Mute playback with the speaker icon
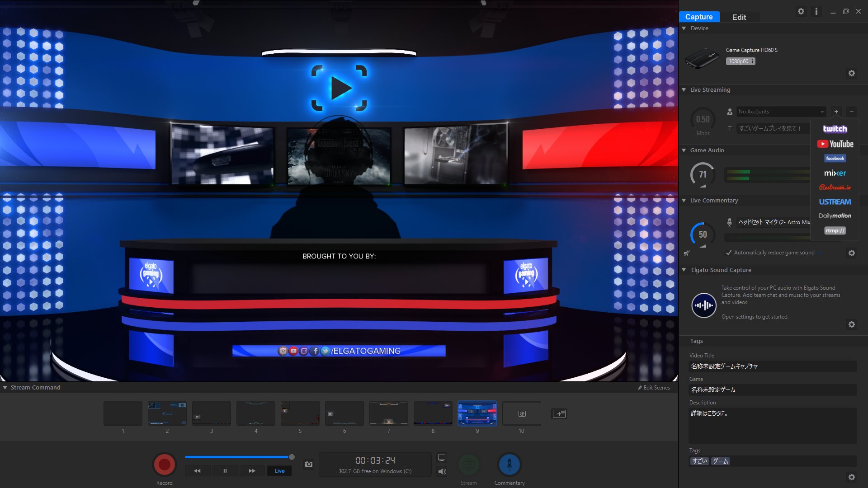Viewport: 868px width, 488px height. tap(442, 472)
